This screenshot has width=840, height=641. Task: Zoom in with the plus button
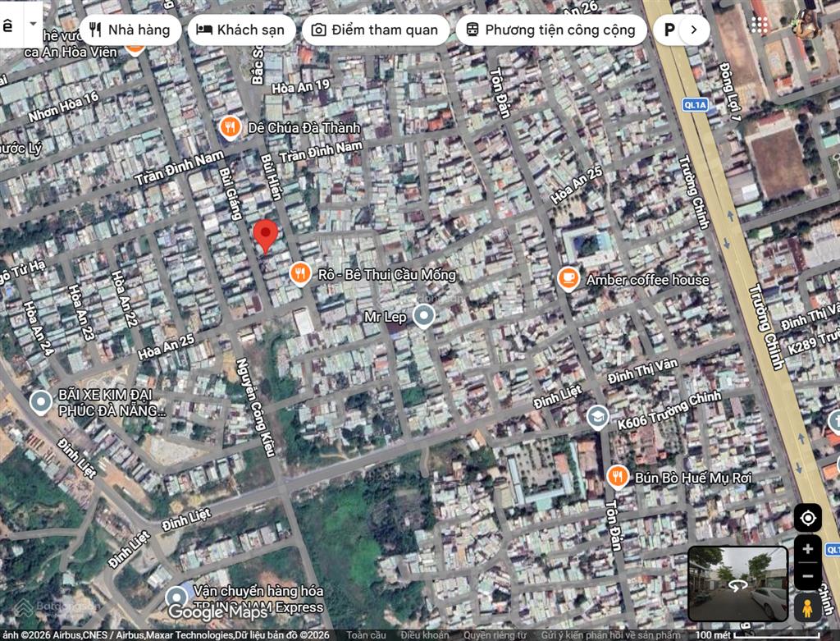point(808,549)
